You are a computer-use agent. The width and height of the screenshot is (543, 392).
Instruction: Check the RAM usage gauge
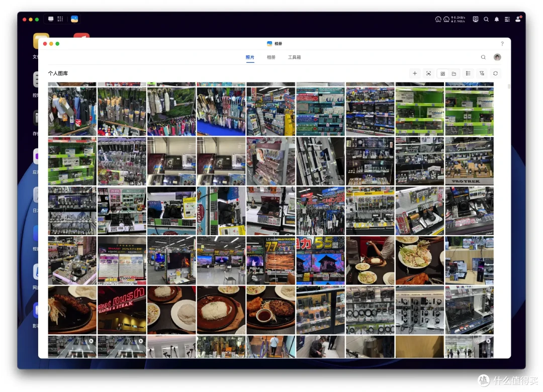446,20
